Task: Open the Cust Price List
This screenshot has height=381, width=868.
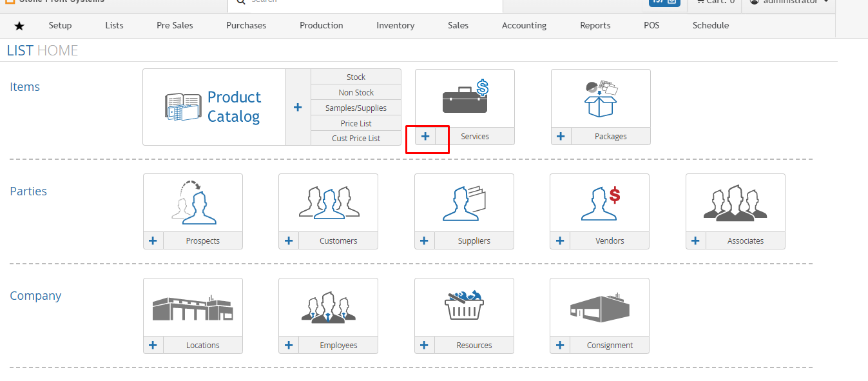Action: [356, 138]
